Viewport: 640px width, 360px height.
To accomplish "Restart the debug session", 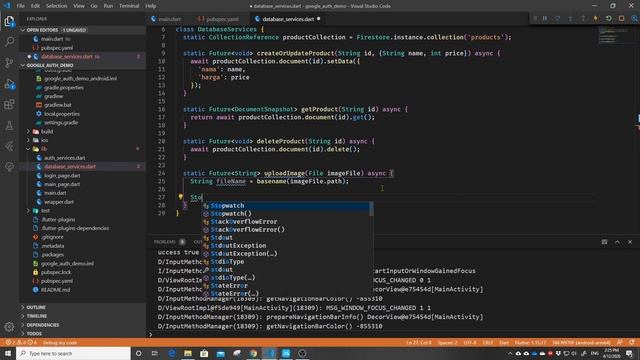I will tap(609, 19).
